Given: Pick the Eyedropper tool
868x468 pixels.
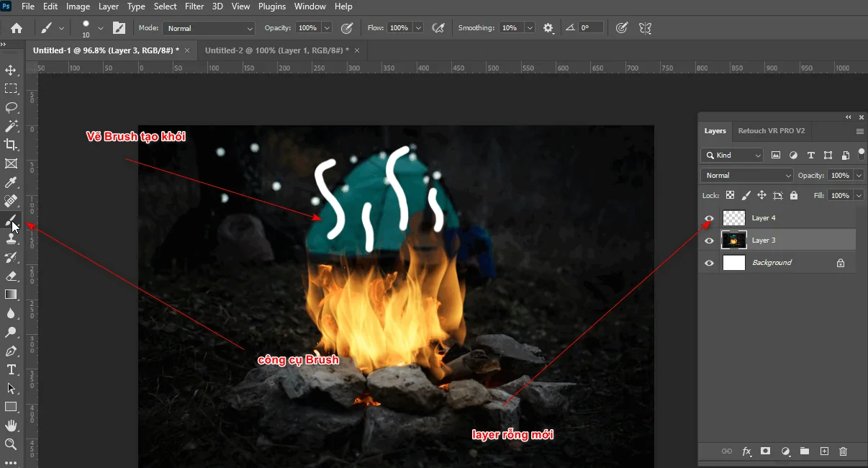Looking at the screenshot, I should point(11,182).
